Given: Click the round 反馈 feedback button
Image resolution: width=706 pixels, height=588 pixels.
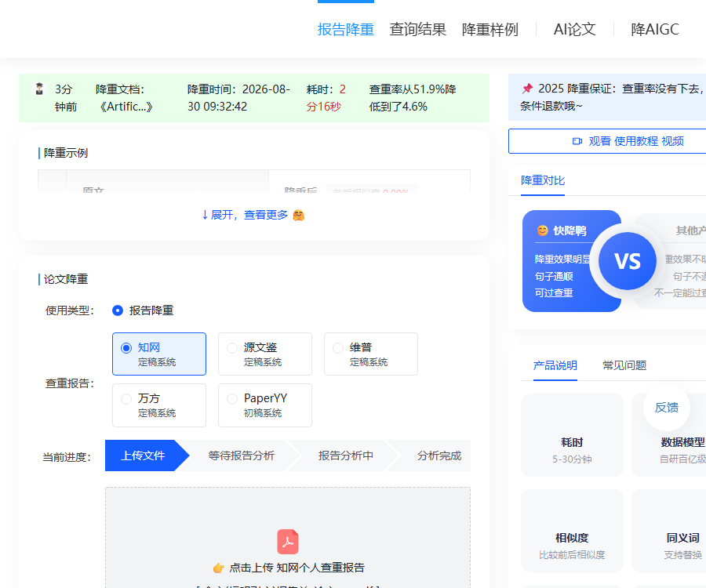Looking at the screenshot, I should click(666, 408).
